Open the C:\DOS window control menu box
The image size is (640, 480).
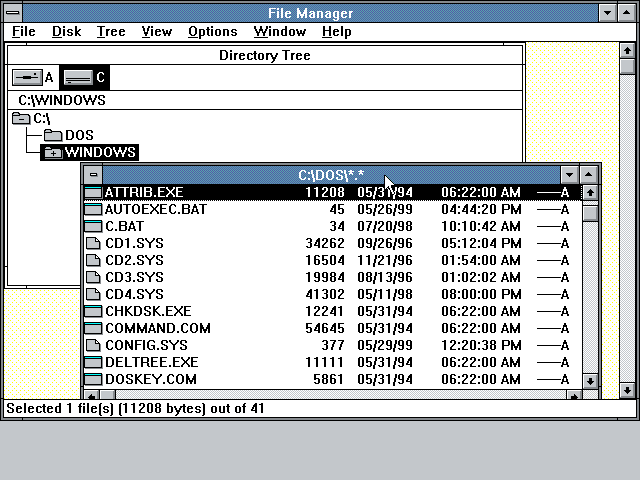93,175
